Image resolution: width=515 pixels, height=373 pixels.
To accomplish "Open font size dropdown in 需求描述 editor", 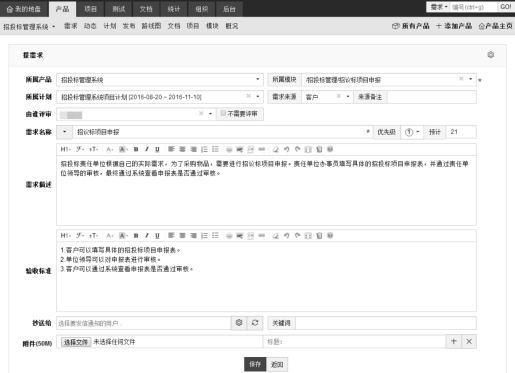I will point(94,149).
